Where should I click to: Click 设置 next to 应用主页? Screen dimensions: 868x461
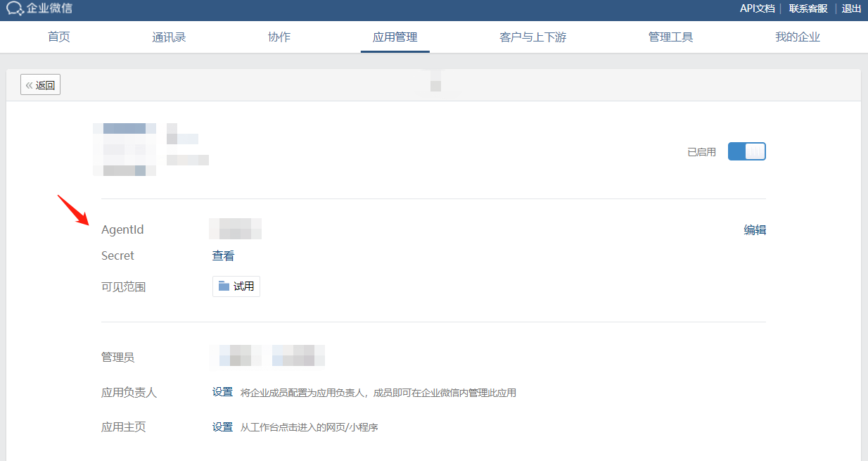[x=222, y=427]
